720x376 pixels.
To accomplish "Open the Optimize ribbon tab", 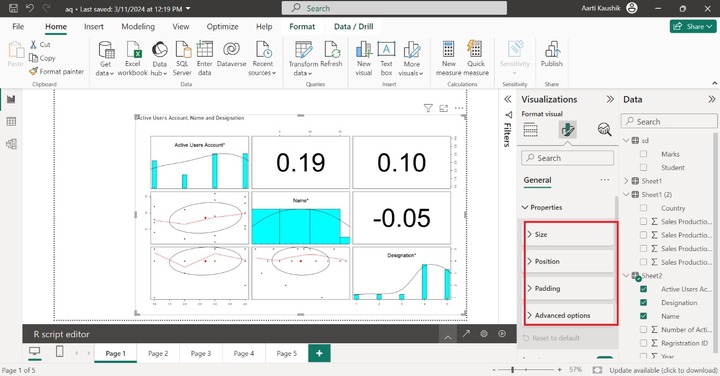I will [x=222, y=27].
